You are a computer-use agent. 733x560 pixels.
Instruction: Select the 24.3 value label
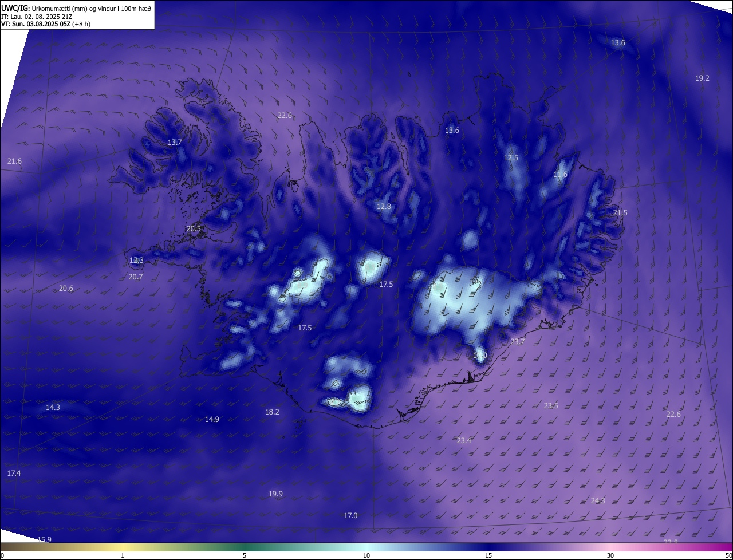598,500
